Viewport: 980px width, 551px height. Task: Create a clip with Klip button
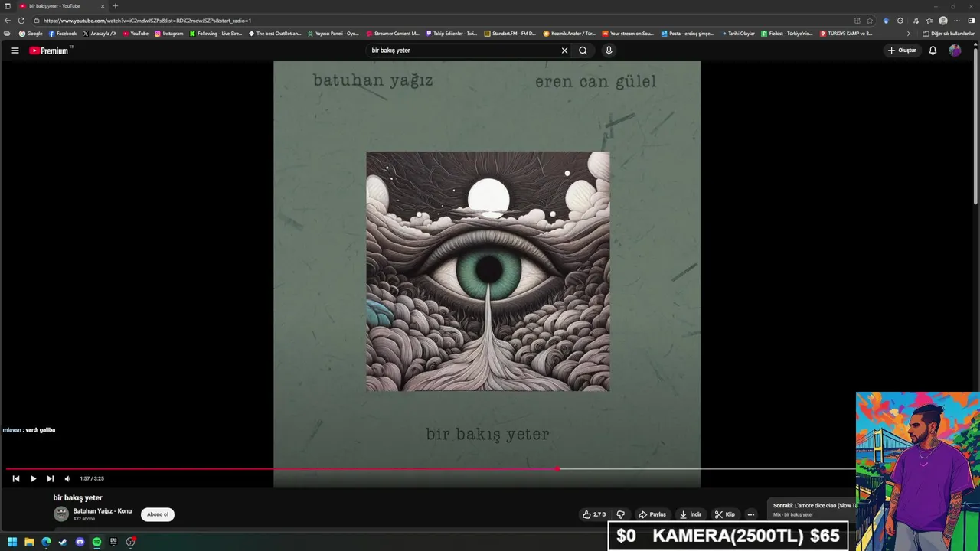coord(724,514)
